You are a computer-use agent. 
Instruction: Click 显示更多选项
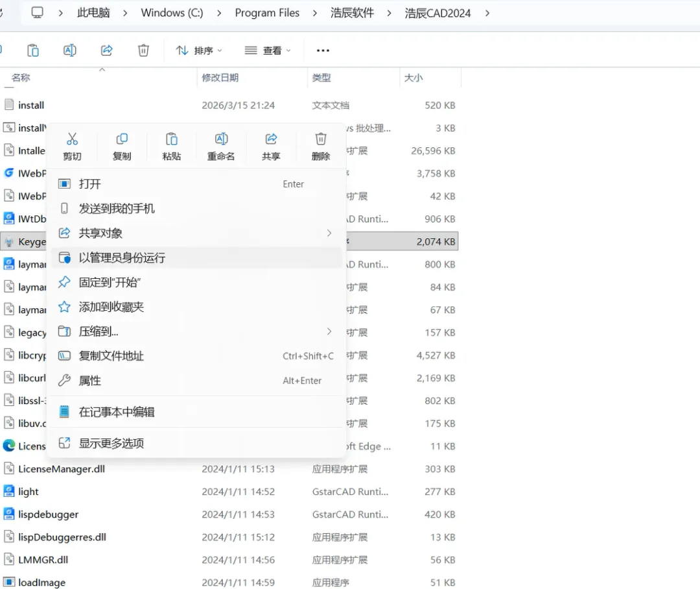(196, 443)
